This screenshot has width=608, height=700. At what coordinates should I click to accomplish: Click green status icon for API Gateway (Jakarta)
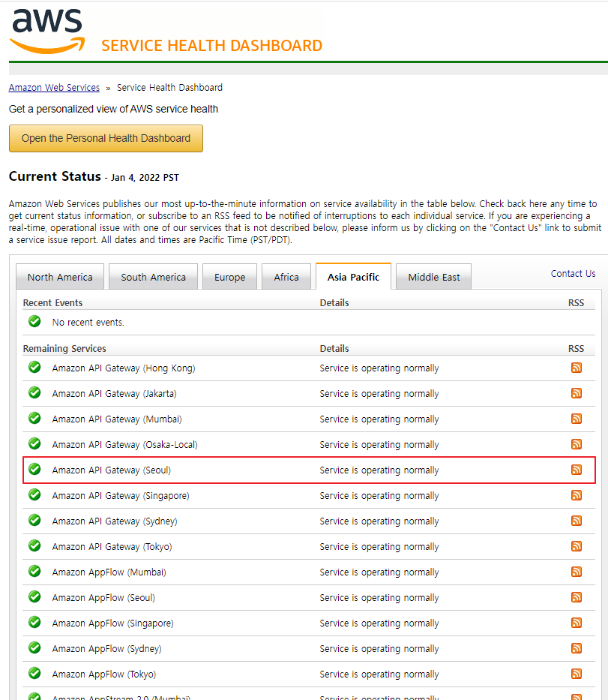pos(34,393)
